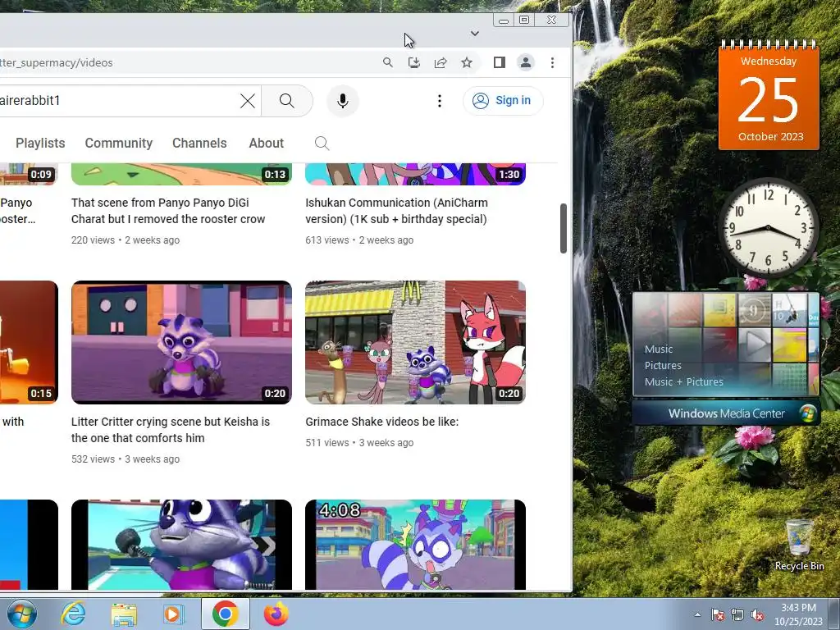Screen dimensions: 840x630
Task: Click the page vertical scrollbar thumb
Action: click(563, 228)
